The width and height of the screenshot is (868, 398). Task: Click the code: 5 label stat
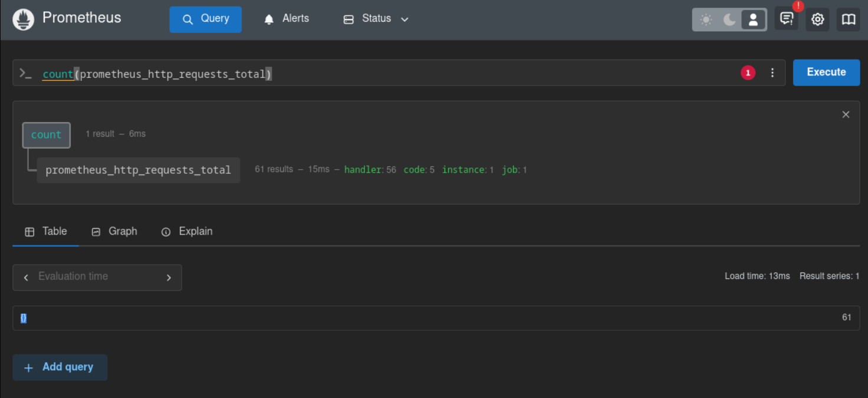point(419,170)
